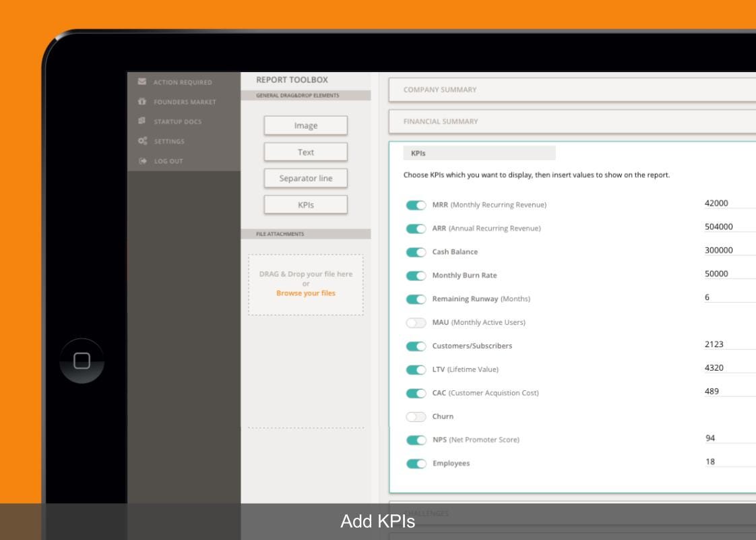Click the Founders Market gift icon
The height and width of the screenshot is (540, 756).
(x=141, y=101)
